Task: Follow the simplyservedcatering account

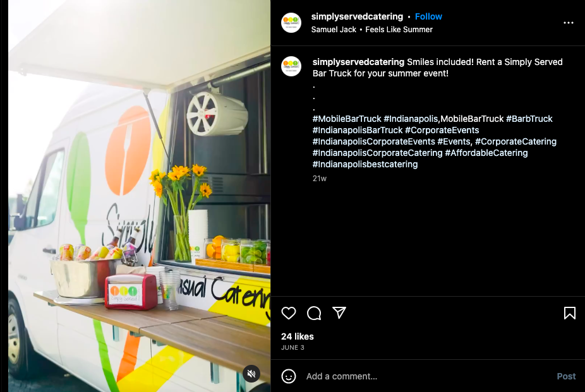Action: point(428,16)
